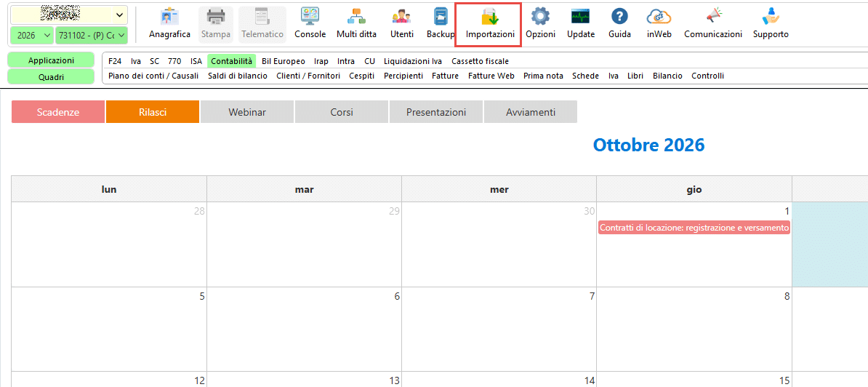
Task: Click the Stampa printer icon
Action: (216, 24)
